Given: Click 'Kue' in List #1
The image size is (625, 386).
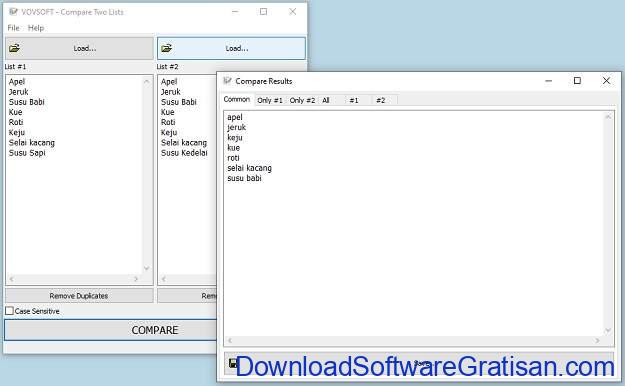Looking at the screenshot, I should [x=16, y=112].
